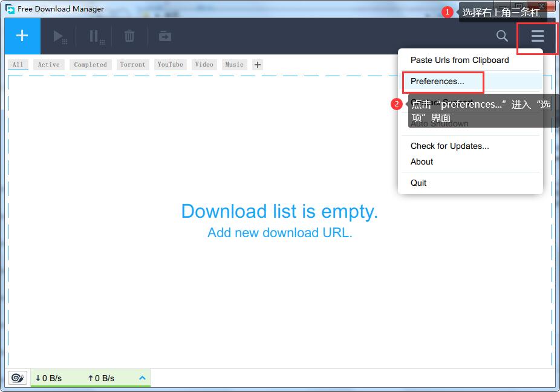
Task: Expand the speed panel chevron arrow
Action: pos(143,378)
